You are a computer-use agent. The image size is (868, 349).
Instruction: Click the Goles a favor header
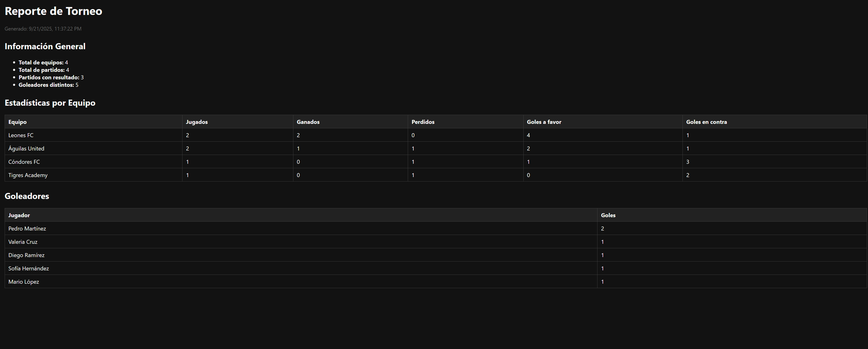point(544,122)
